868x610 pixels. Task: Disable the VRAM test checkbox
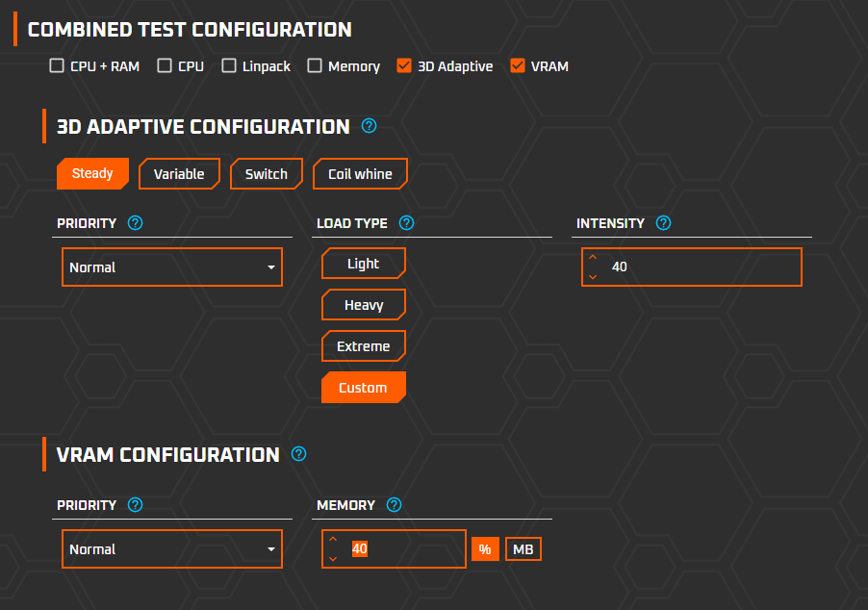click(x=518, y=65)
